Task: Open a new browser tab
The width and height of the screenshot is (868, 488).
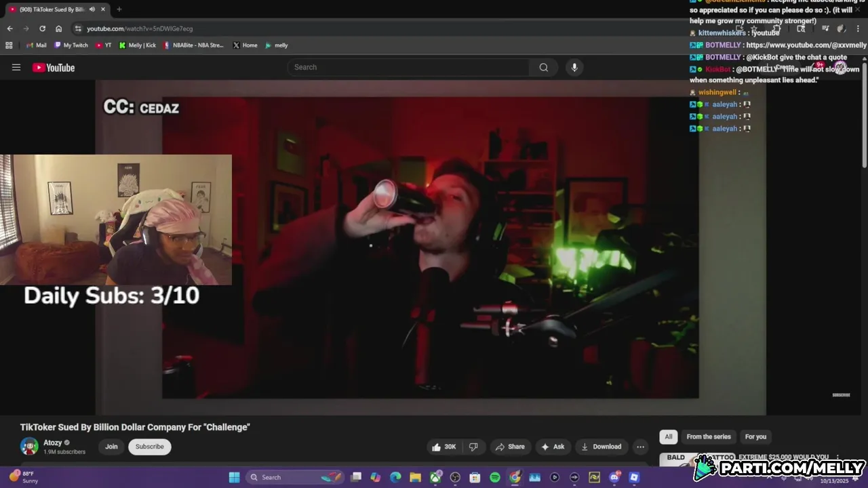Action: tap(119, 9)
